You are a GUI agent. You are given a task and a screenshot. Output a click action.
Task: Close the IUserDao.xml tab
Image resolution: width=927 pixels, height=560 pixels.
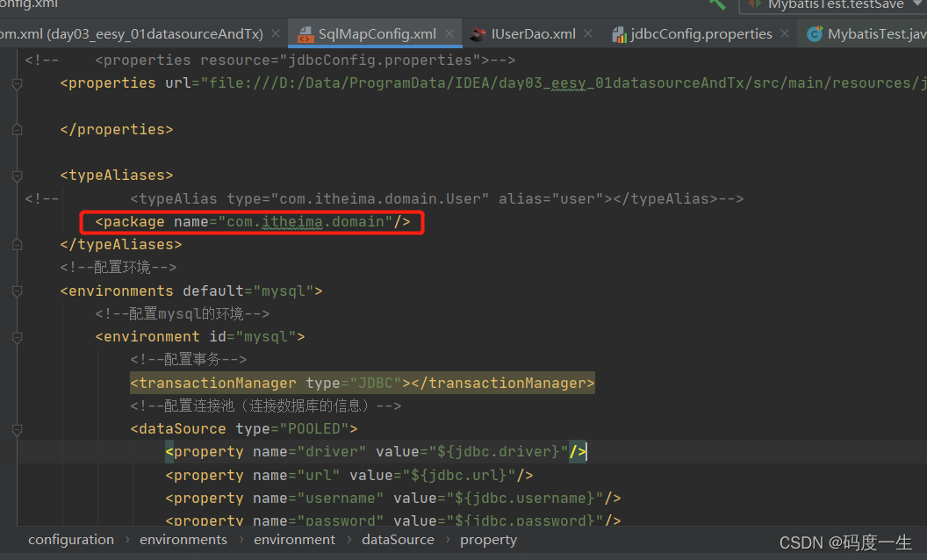tap(588, 33)
